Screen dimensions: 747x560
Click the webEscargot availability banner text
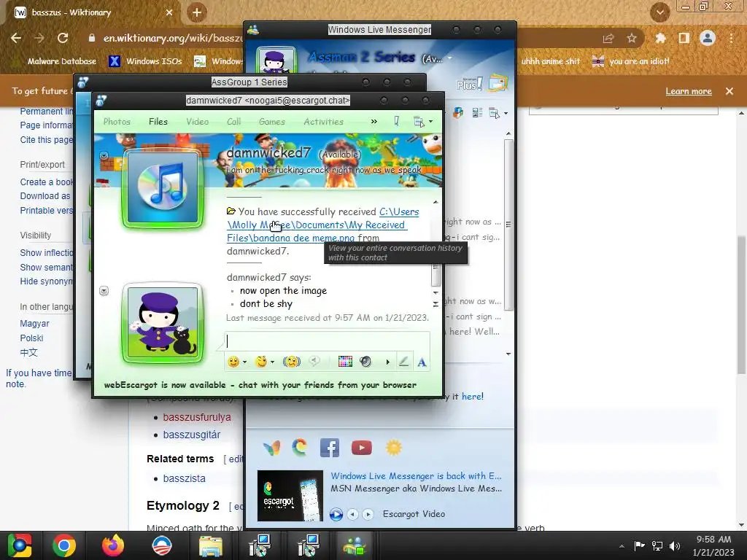point(260,385)
